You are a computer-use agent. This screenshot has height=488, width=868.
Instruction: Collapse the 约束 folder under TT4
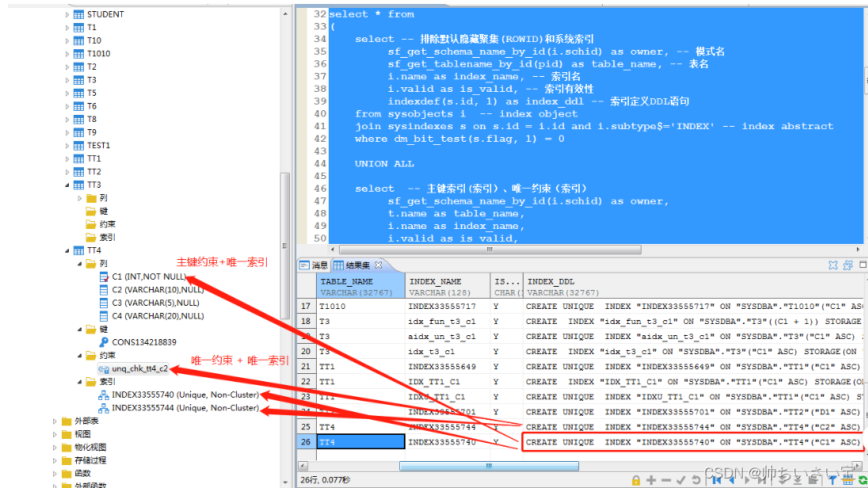click(x=80, y=356)
